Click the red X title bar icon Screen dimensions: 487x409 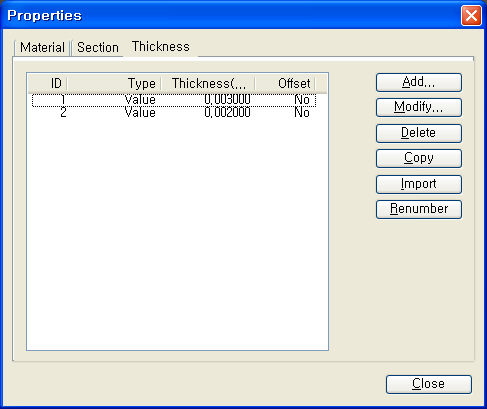point(471,15)
